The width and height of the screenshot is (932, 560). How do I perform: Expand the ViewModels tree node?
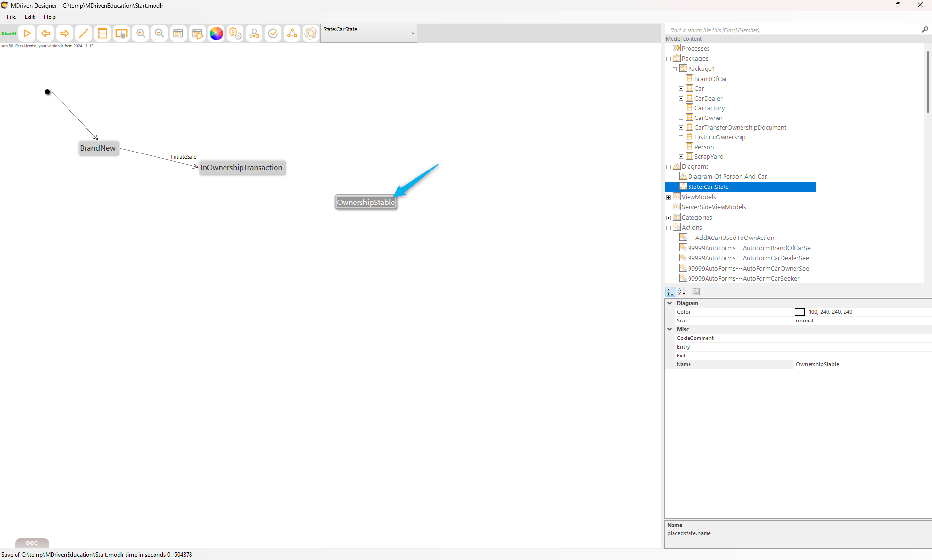click(x=668, y=197)
